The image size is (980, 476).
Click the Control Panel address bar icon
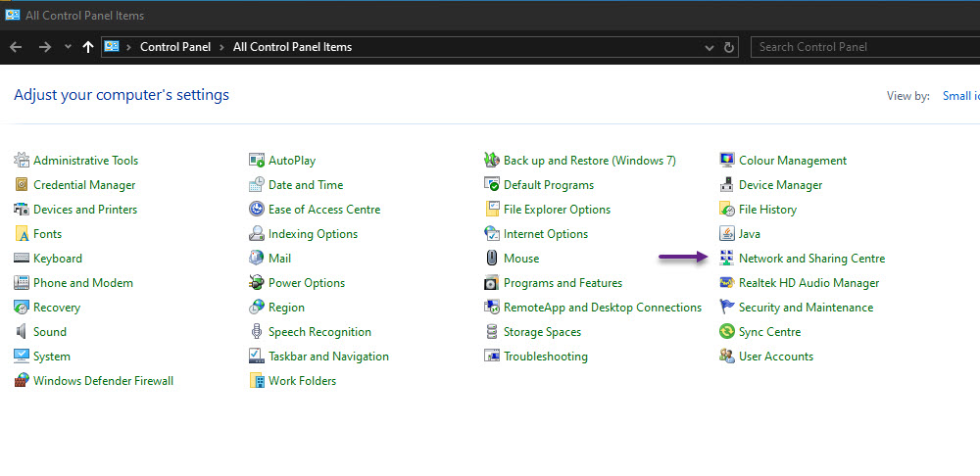tap(112, 46)
